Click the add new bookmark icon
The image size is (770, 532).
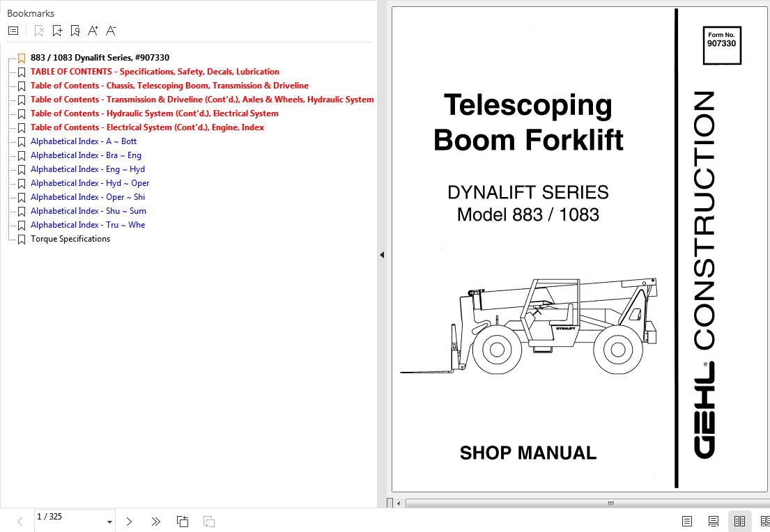point(57,31)
